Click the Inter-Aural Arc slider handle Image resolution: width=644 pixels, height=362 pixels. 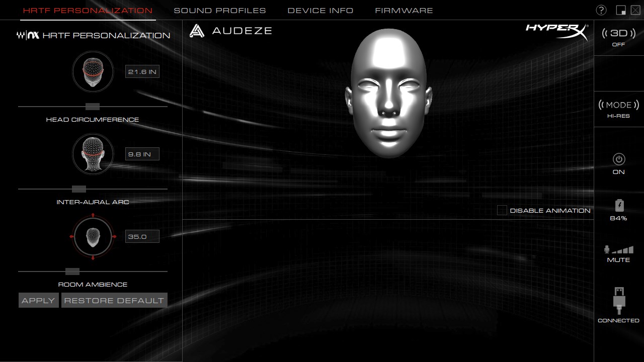click(x=79, y=189)
